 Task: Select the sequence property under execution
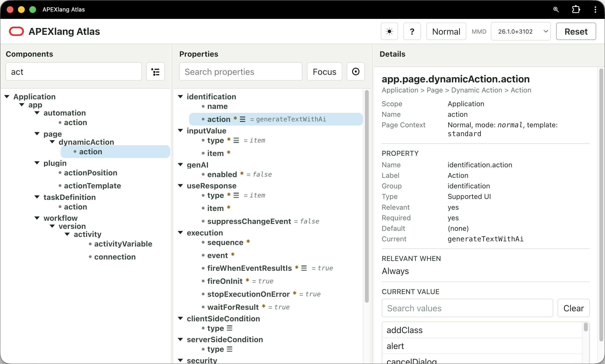click(225, 242)
